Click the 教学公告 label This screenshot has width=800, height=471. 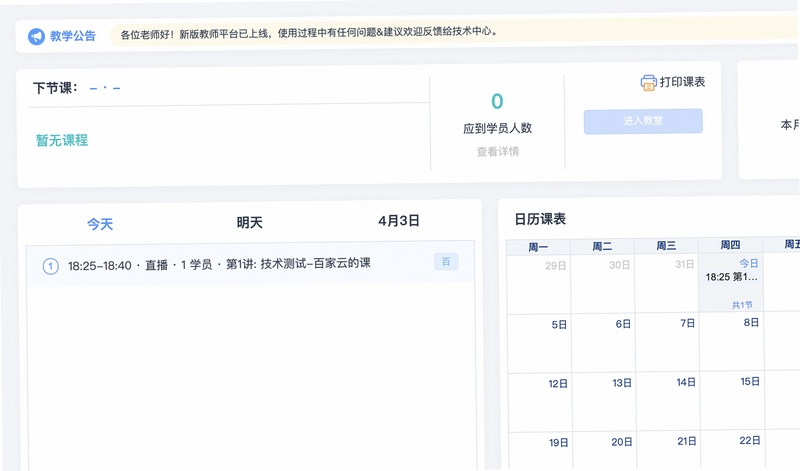click(x=72, y=36)
